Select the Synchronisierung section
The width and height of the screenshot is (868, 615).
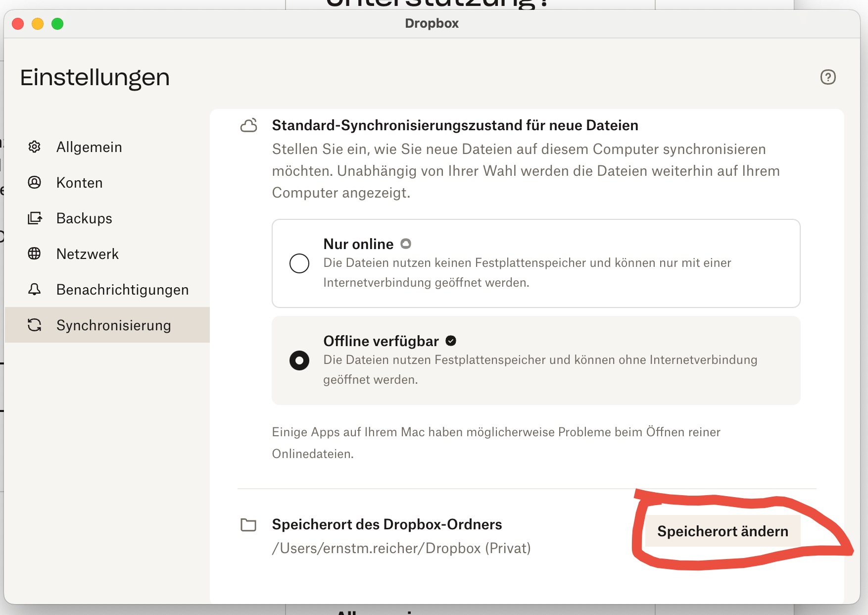107,325
